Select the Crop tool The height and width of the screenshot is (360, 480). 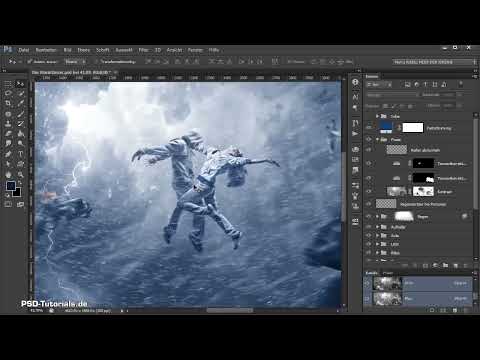(x=8, y=104)
